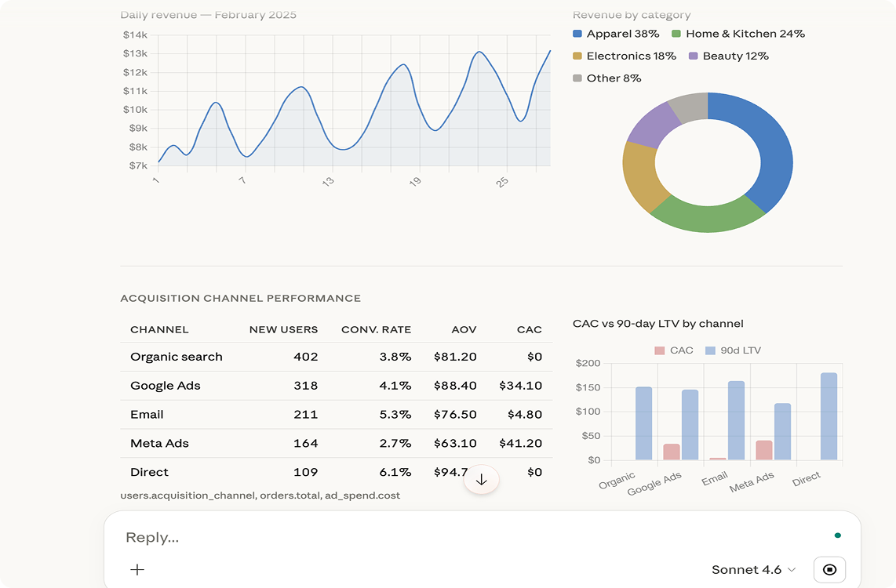
Task: Open the Sonnet 4.6 model dropdown
Action: (x=753, y=569)
